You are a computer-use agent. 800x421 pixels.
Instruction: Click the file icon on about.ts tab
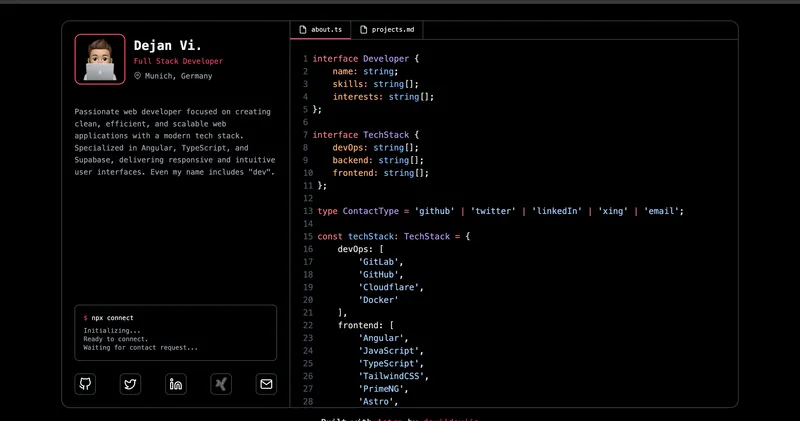pos(304,30)
